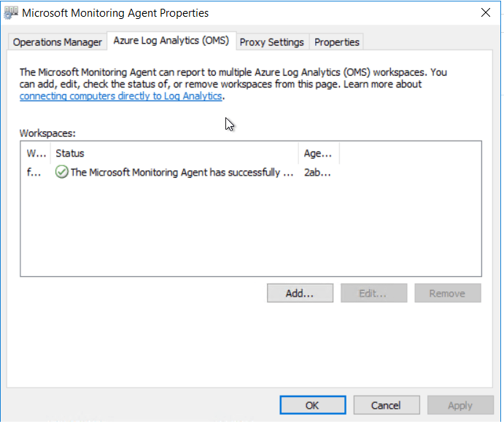Go to the Properties tab
This screenshot has width=504, height=424.
tap(336, 42)
